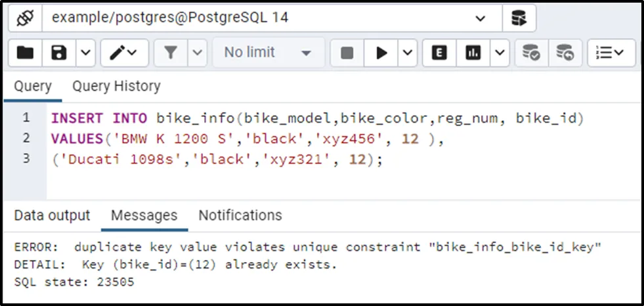The width and height of the screenshot is (644, 306).
Task: Expand the Save File options arrow
Action: (x=87, y=53)
